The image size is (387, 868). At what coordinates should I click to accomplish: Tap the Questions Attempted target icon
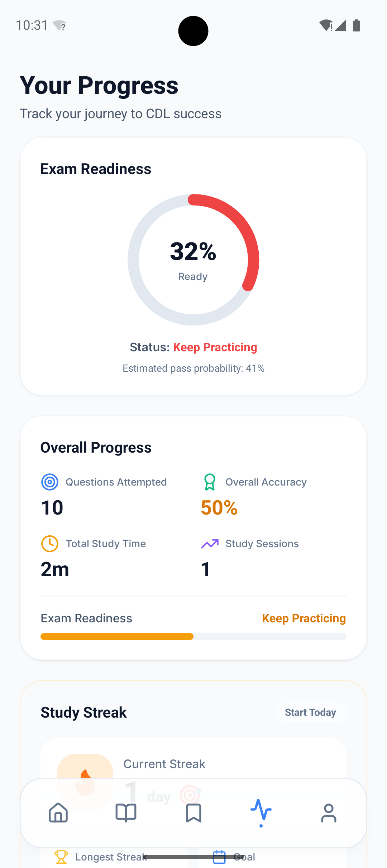pyautogui.click(x=50, y=482)
